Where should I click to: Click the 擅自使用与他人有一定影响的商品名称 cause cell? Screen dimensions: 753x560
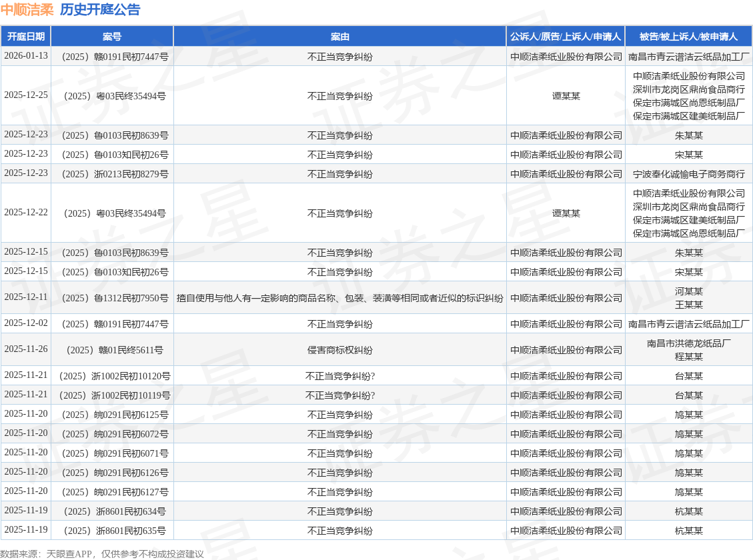[x=340, y=298]
